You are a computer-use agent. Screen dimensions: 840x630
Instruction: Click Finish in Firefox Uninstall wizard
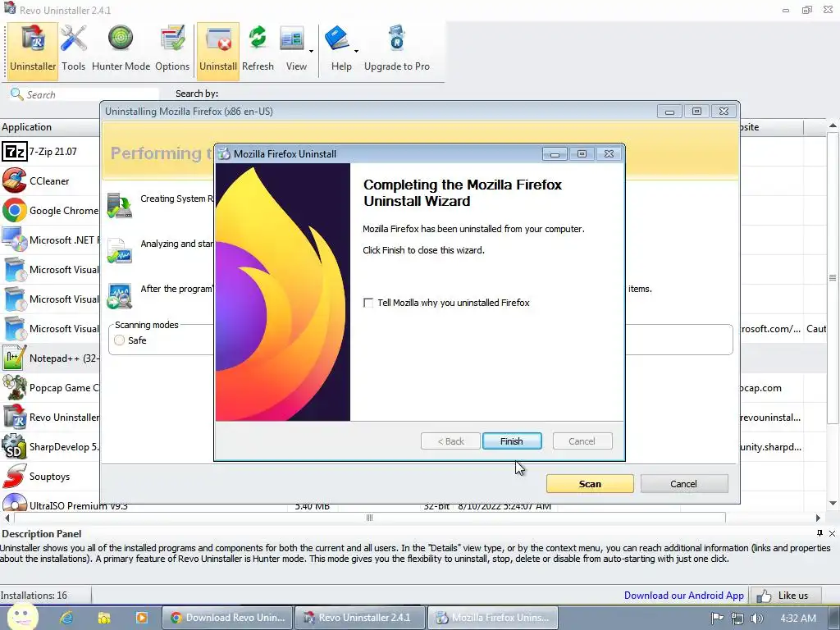tap(512, 441)
